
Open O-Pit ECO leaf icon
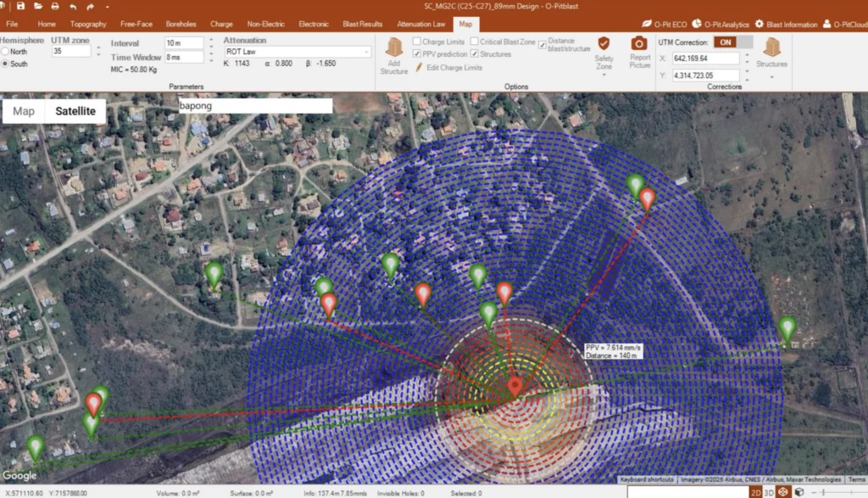click(x=646, y=24)
